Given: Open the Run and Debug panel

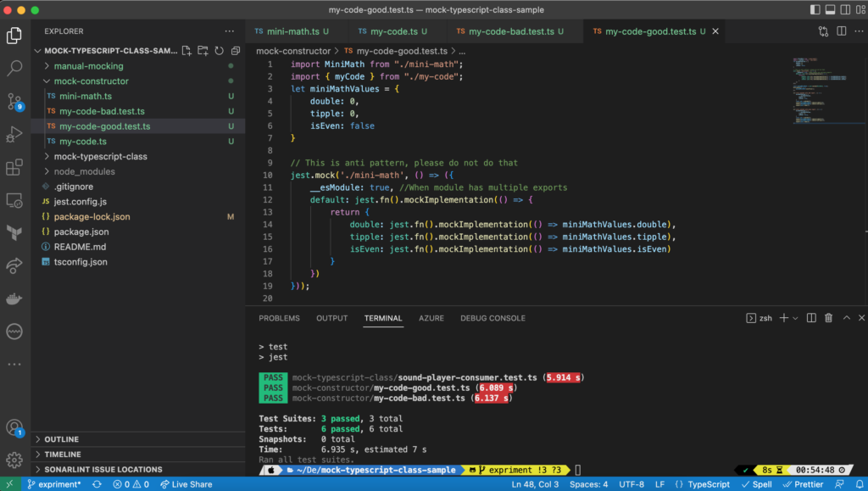Looking at the screenshot, I should click(14, 134).
